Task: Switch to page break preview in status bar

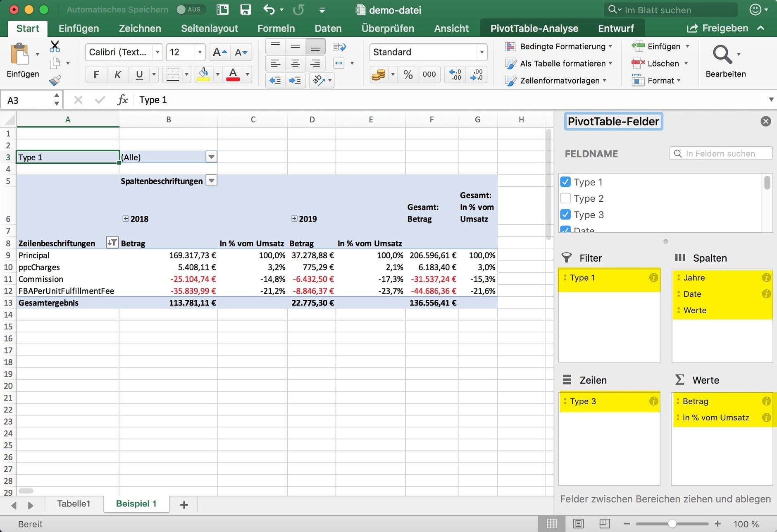Action: tap(604, 524)
